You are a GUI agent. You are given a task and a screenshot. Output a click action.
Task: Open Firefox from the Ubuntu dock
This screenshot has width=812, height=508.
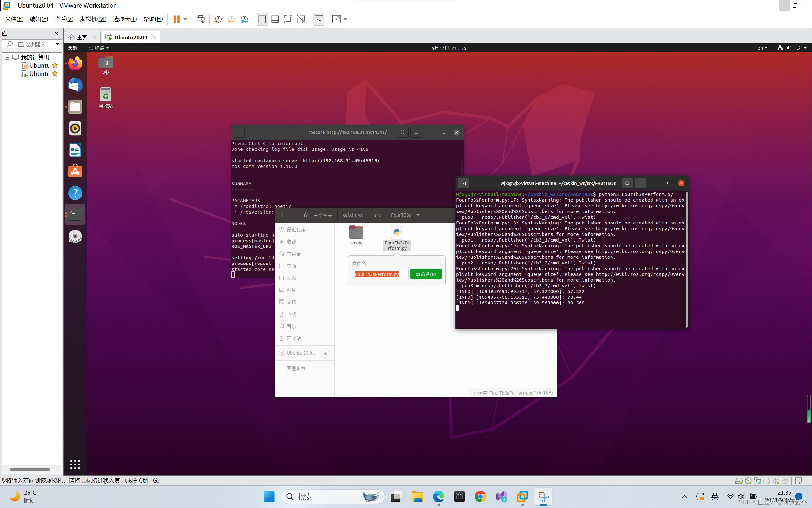point(75,63)
